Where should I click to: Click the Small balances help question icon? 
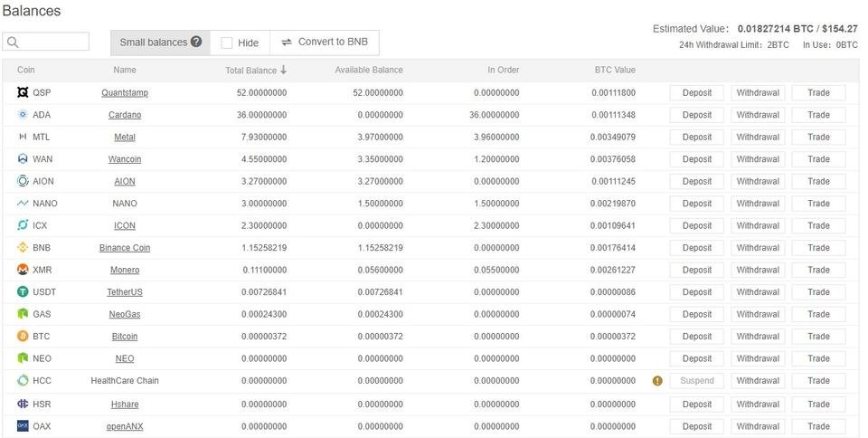[x=196, y=42]
